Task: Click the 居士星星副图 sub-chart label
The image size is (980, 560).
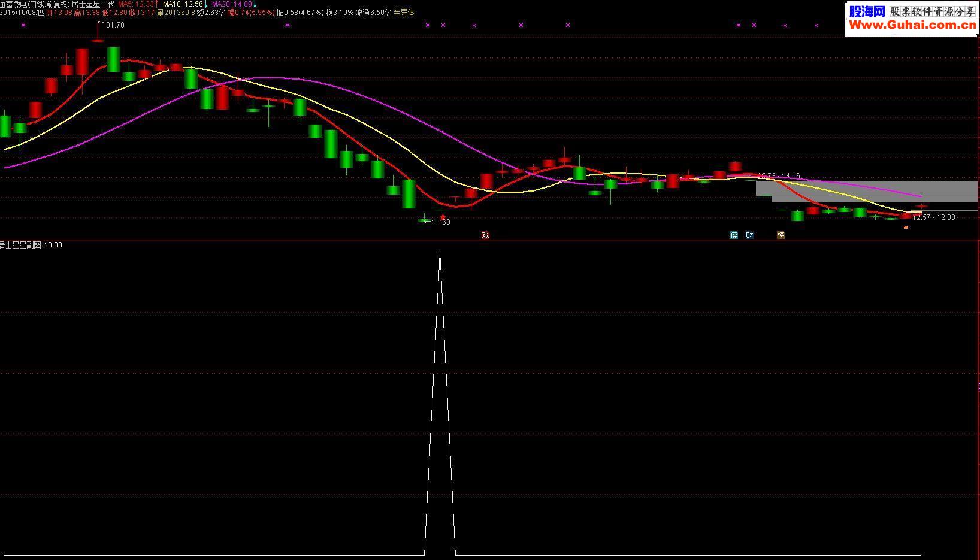Action: click(x=21, y=245)
